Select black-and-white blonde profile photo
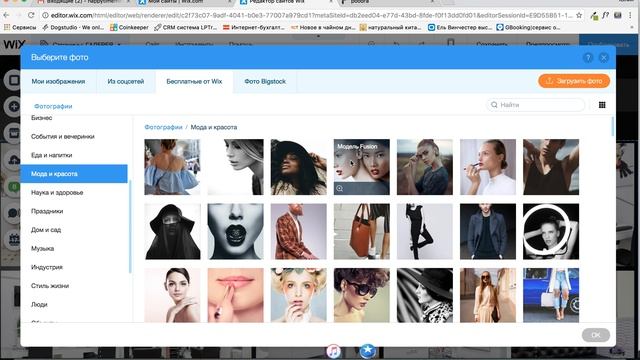Viewport: 640px width, 360px height. pos(236,167)
